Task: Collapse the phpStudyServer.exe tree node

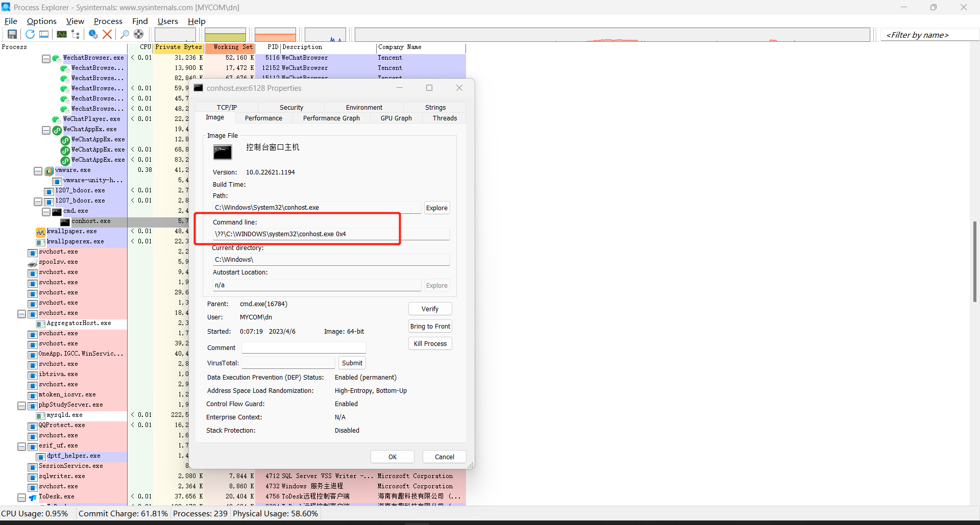Action: click(x=21, y=406)
